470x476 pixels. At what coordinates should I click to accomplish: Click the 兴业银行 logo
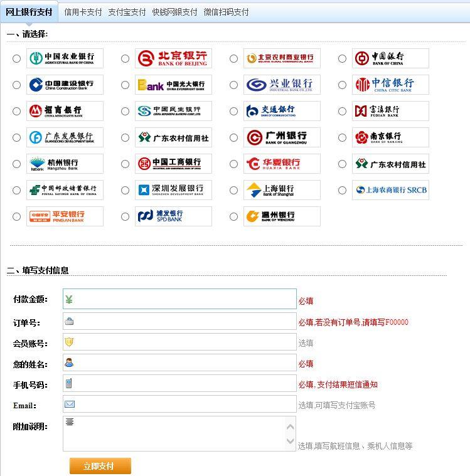pos(282,85)
